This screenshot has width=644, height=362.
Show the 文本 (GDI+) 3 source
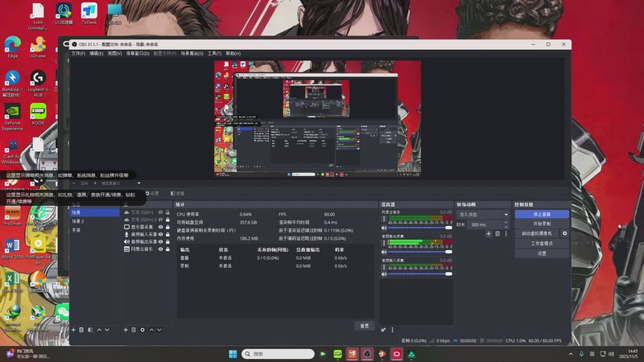pyautogui.click(x=160, y=220)
